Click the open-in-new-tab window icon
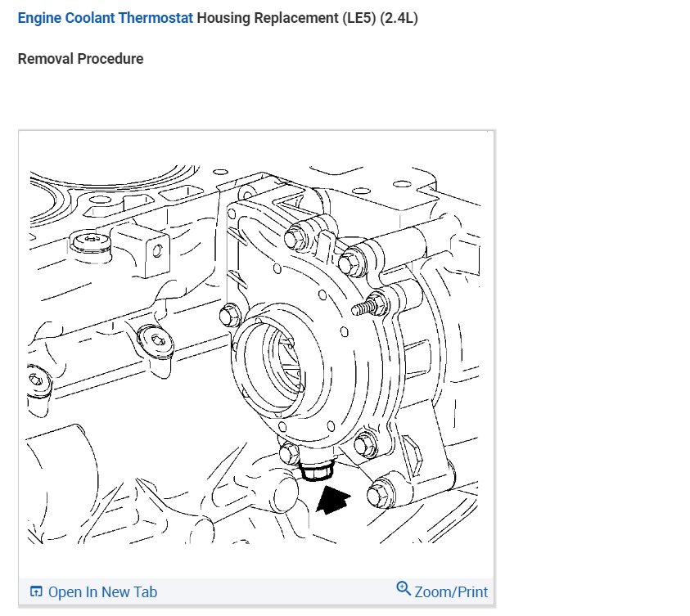The width and height of the screenshot is (690, 616). click(x=36, y=591)
